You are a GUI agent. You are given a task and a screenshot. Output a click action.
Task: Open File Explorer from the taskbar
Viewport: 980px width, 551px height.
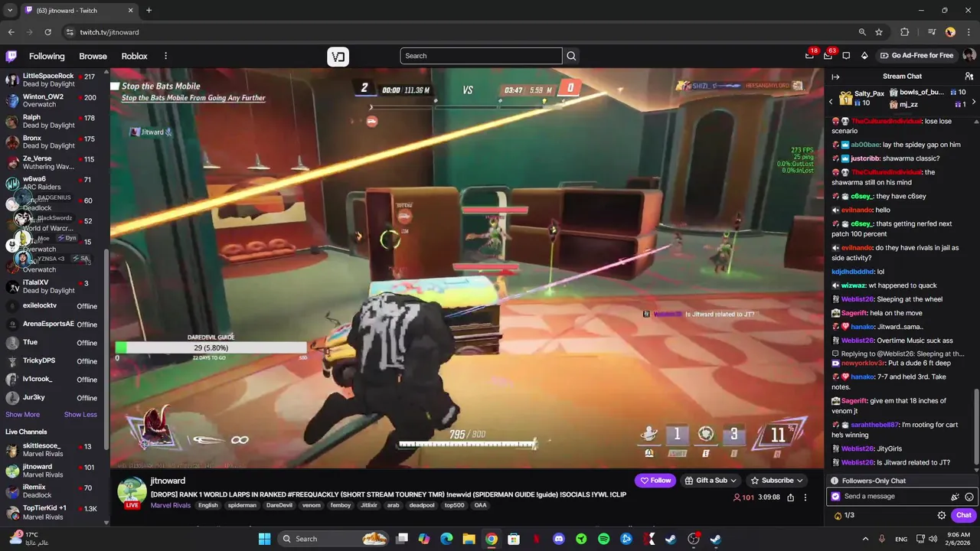pyautogui.click(x=469, y=539)
